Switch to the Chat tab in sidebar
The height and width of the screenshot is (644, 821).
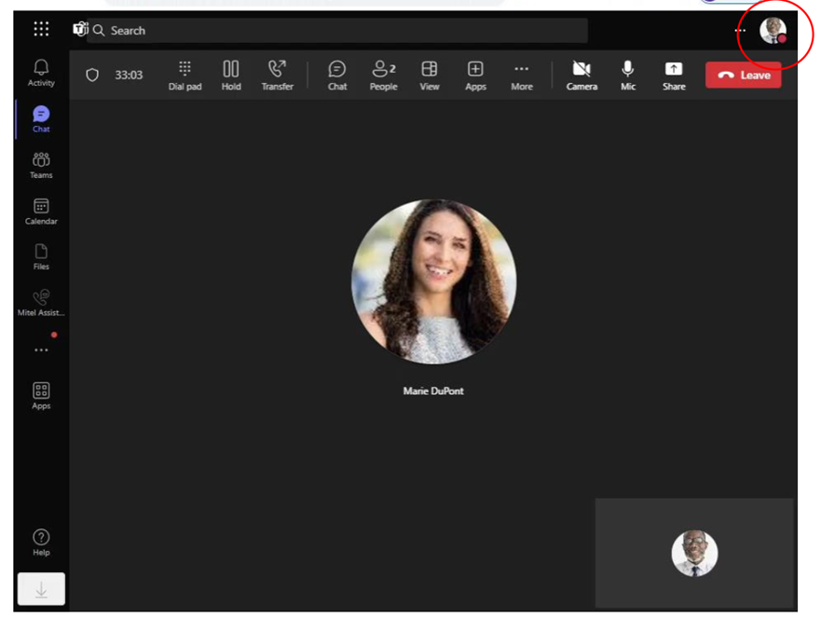40,118
